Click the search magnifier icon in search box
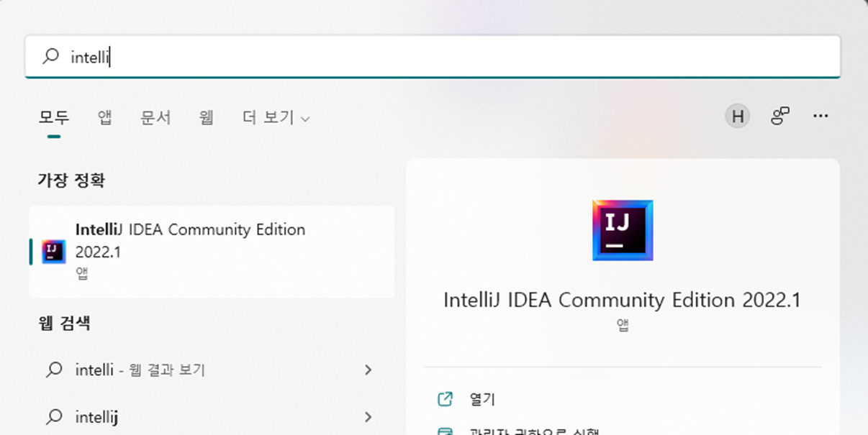This screenshot has width=868, height=435. [50, 56]
